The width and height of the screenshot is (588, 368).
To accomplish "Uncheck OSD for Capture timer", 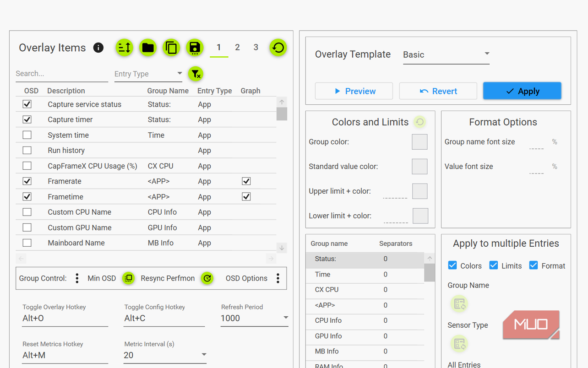I will 27,119.
